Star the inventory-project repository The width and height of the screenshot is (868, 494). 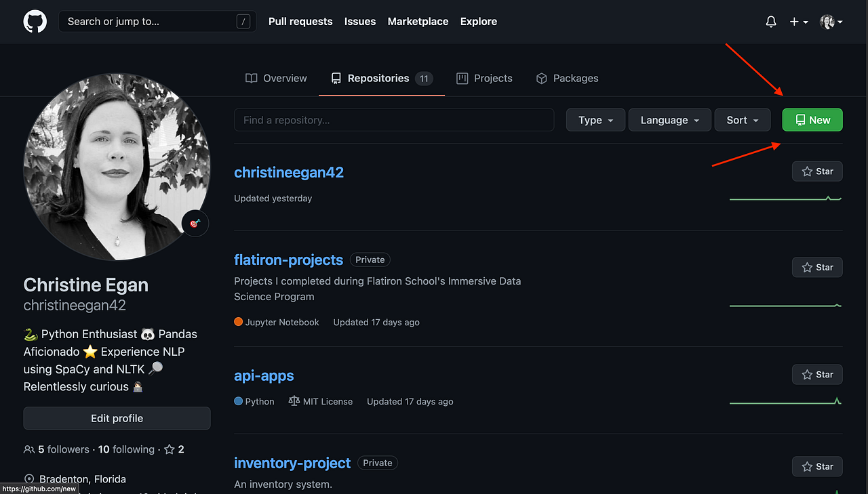816,466
